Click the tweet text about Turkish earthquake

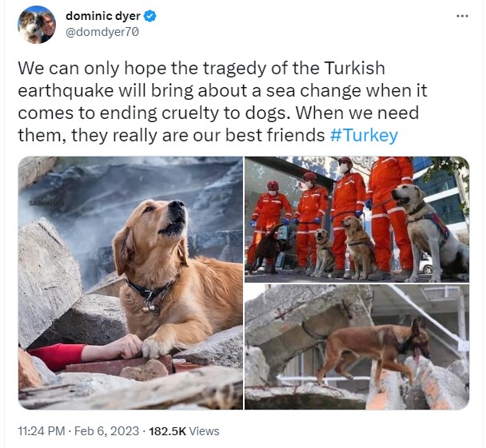pos(222,101)
